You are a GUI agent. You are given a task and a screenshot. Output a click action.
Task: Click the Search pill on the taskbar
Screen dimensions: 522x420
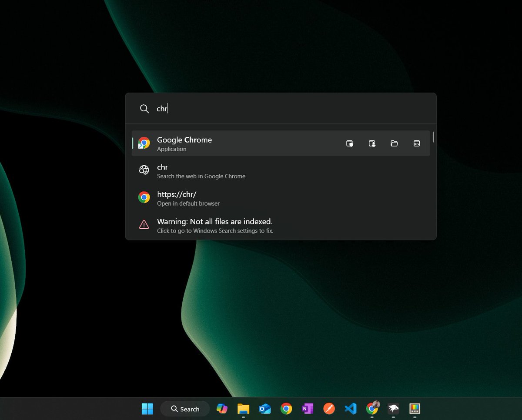coord(185,409)
